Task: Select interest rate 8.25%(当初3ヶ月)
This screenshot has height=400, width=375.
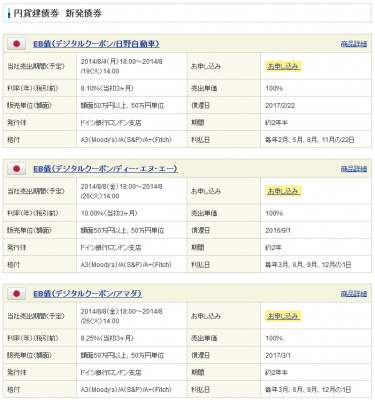Action: pyautogui.click(x=107, y=338)
